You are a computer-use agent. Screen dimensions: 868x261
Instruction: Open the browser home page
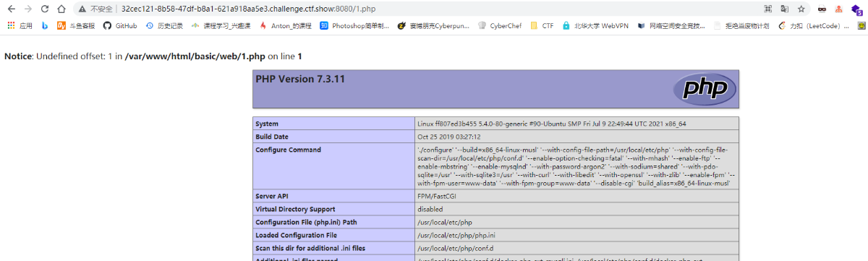61,9
